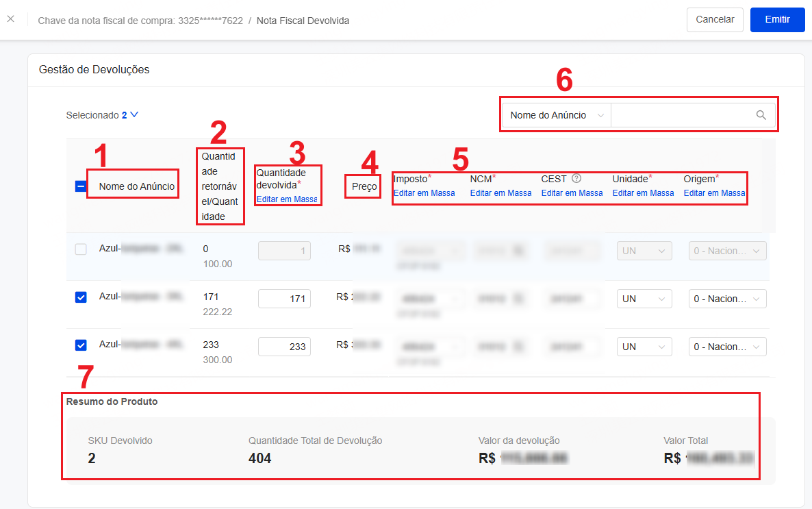This screenshot has width=812, height=509.
Task: Open the disabled UN dropdown in 100.00 row
Action: [x=644, y=251]
